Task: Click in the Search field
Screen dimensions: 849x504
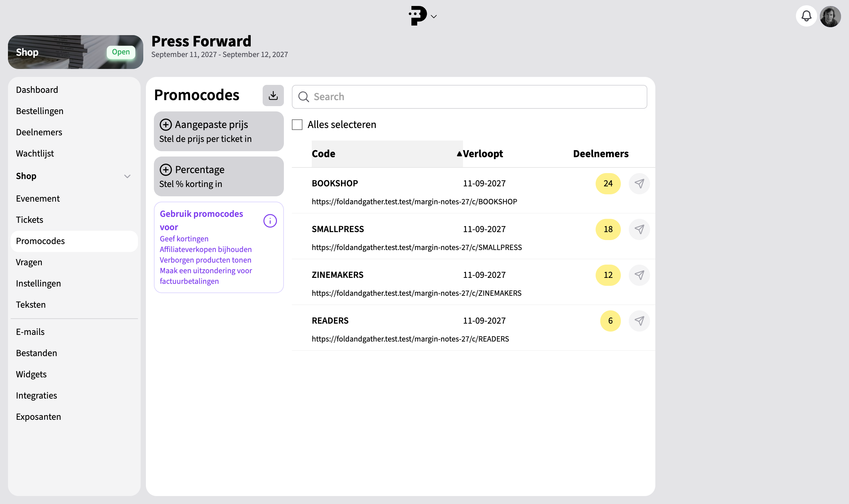Action: pyautogui.click(x=469, y=97)
